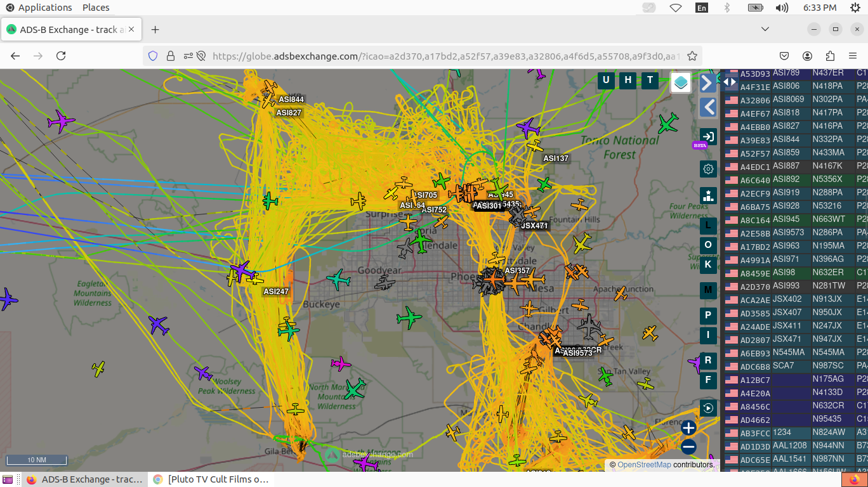Open the Wi-Fi network indicator
This screenshot has width=868, height=487.
point(676,8)
